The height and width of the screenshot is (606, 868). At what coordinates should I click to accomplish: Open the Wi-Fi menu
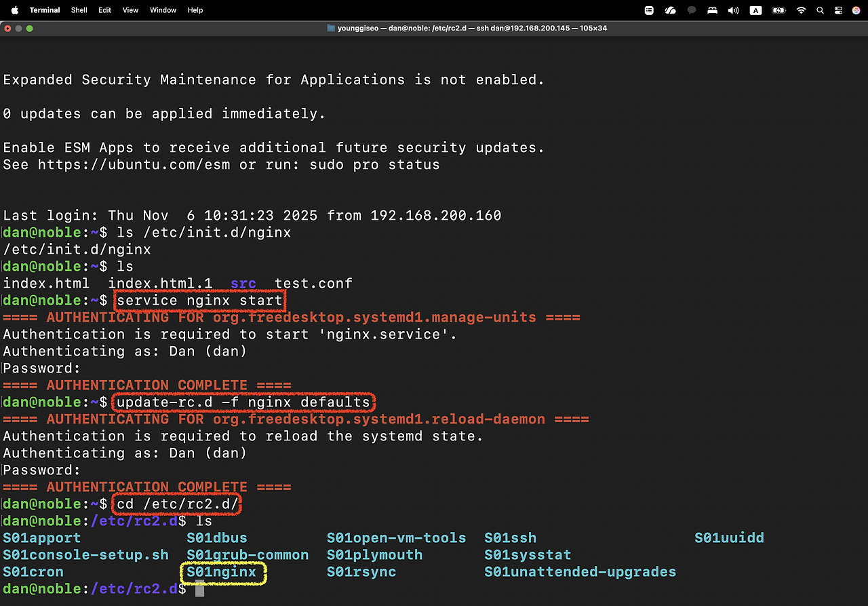click(x=802, y=10)
